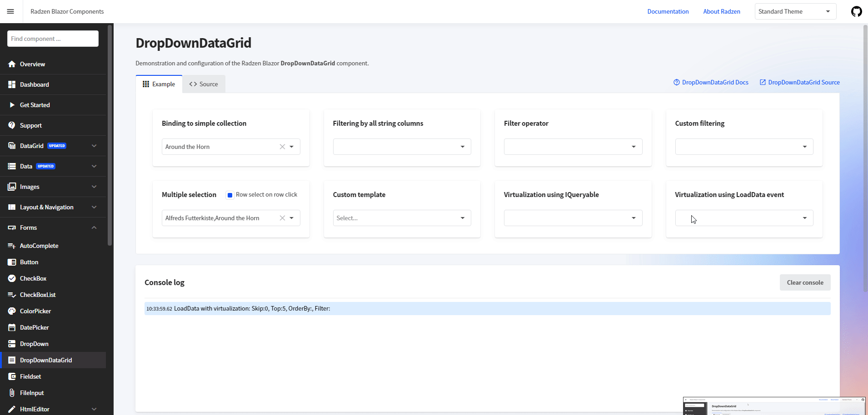Image resolution: width=868 pixels, height=415 pixels.
Task: Select the AutoComplete component in sidebar
Action: tap(39, 246)
